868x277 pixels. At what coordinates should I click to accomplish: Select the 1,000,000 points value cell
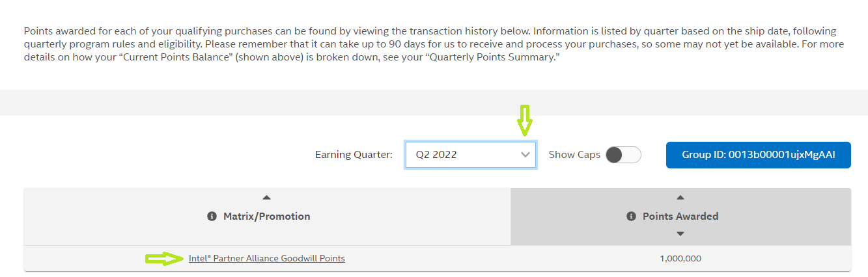(x=680, y=259)
